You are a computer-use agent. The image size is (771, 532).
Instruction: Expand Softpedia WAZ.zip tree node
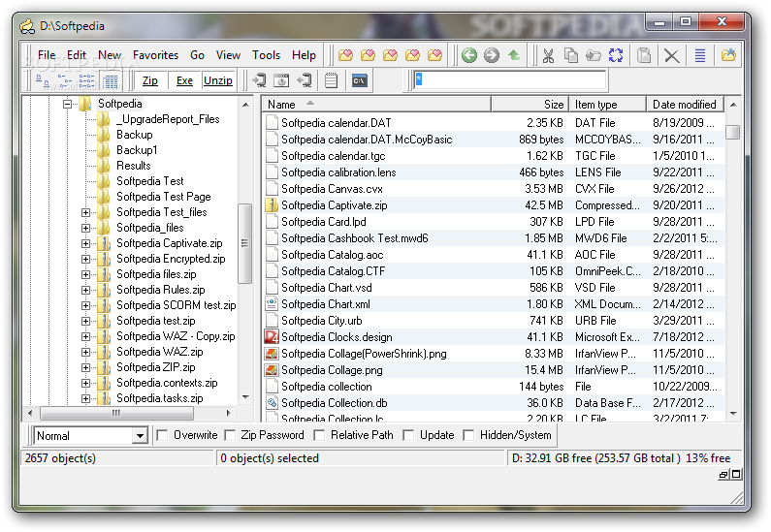(86, 352)
